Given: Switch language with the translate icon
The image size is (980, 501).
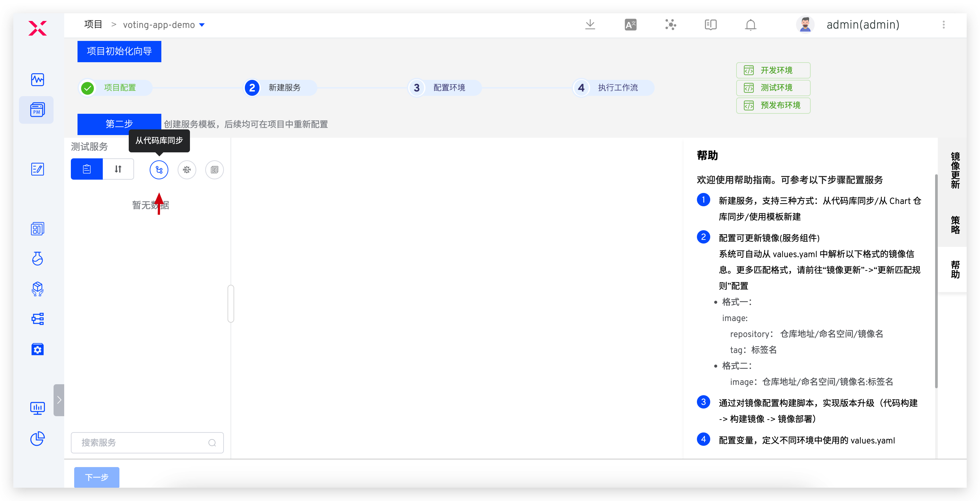Looking at the screenshot, I should pyautogui.click(x=630, y=25).
